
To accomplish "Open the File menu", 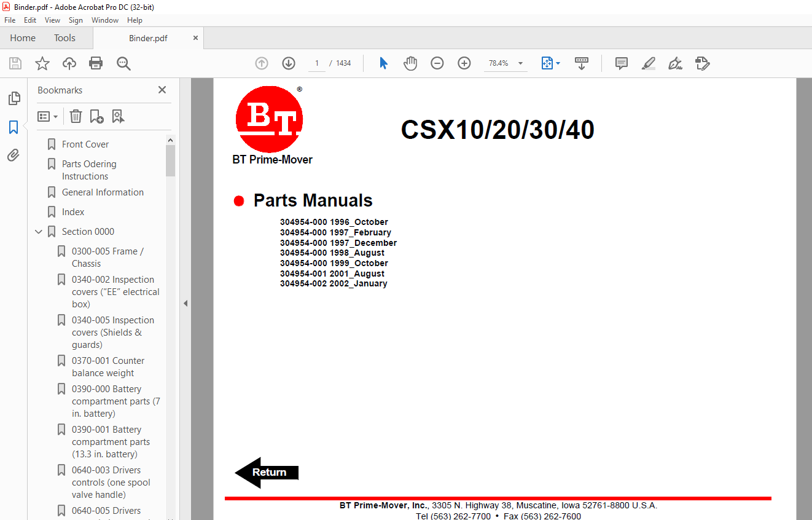I will click(x=10, y=20).
